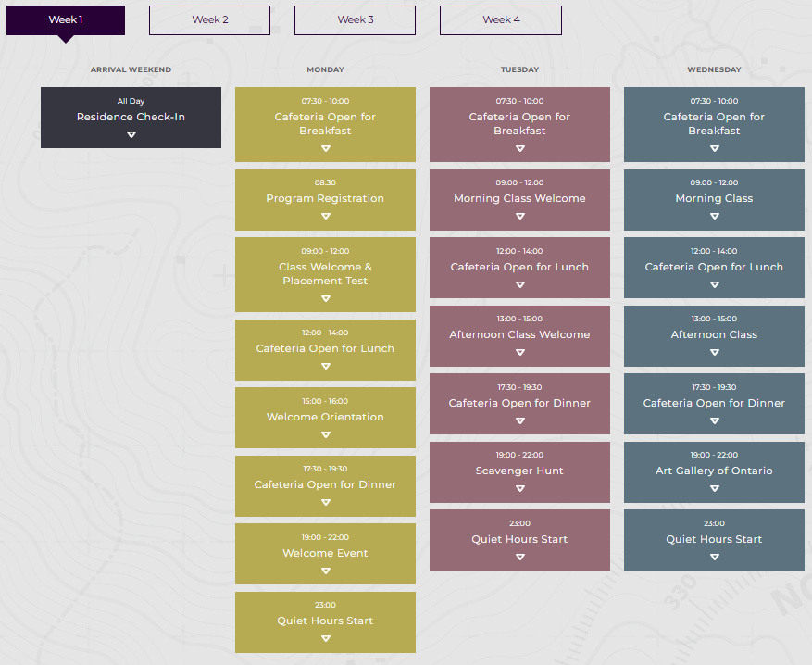Click arrow under Afternoon Class Welcome
Viewport: 812px width, 665px height.
(x=519, y=353)
